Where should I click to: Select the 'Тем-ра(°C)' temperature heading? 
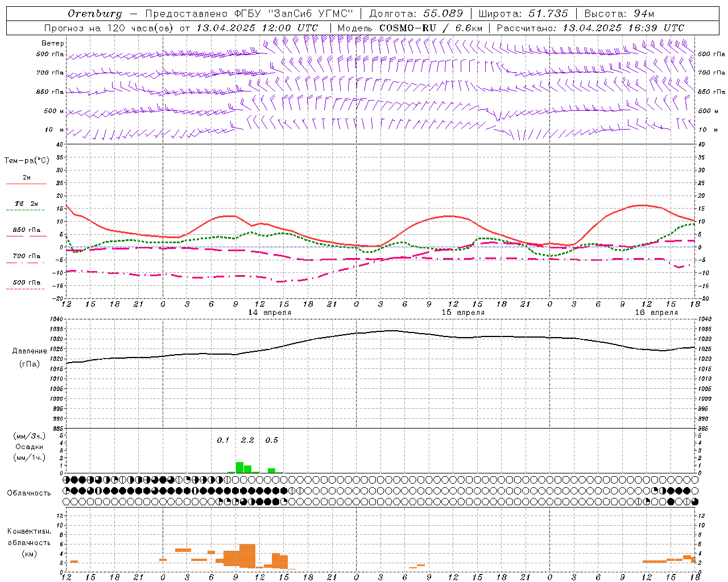27,160
